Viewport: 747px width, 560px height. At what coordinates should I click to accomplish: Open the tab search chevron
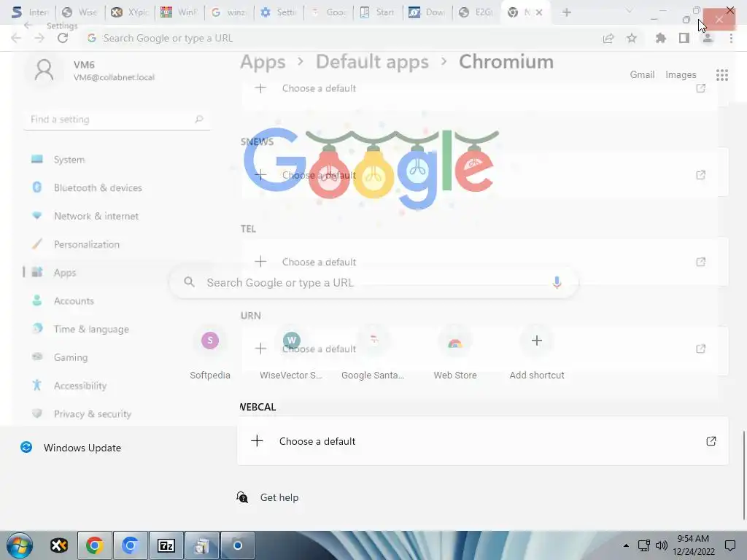[x=629, y=10]
